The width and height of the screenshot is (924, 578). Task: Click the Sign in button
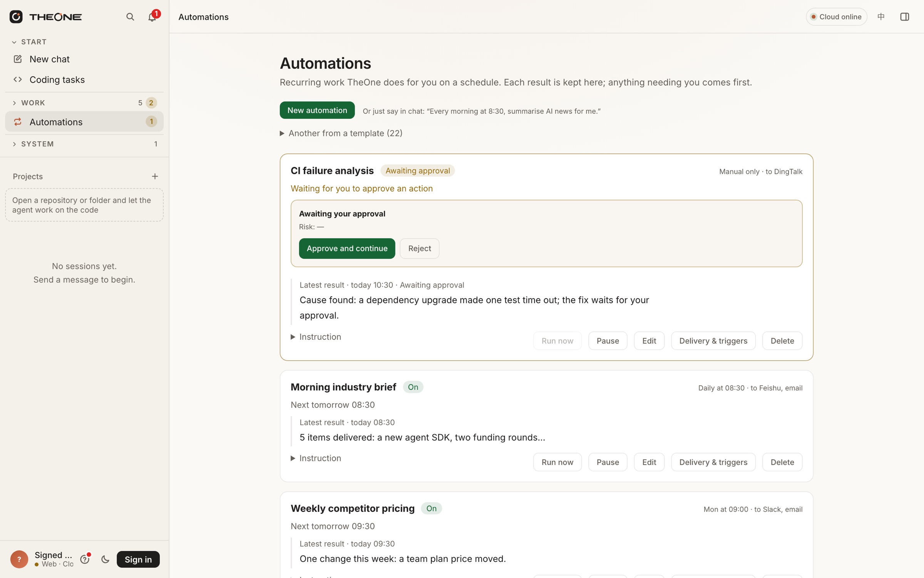pyautogui.click(x=138, y=559)
